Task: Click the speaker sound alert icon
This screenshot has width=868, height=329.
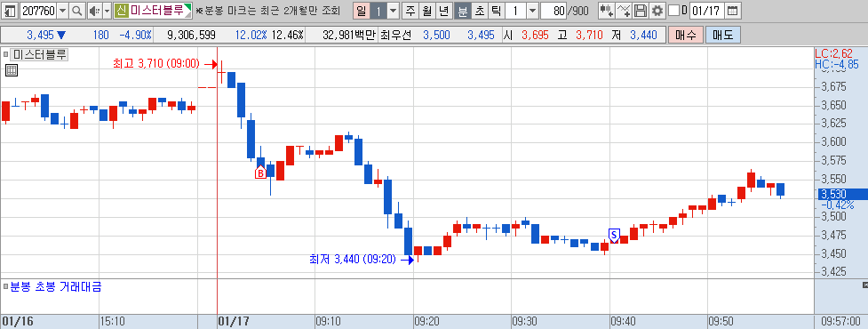Action: [x=93, y=10]
